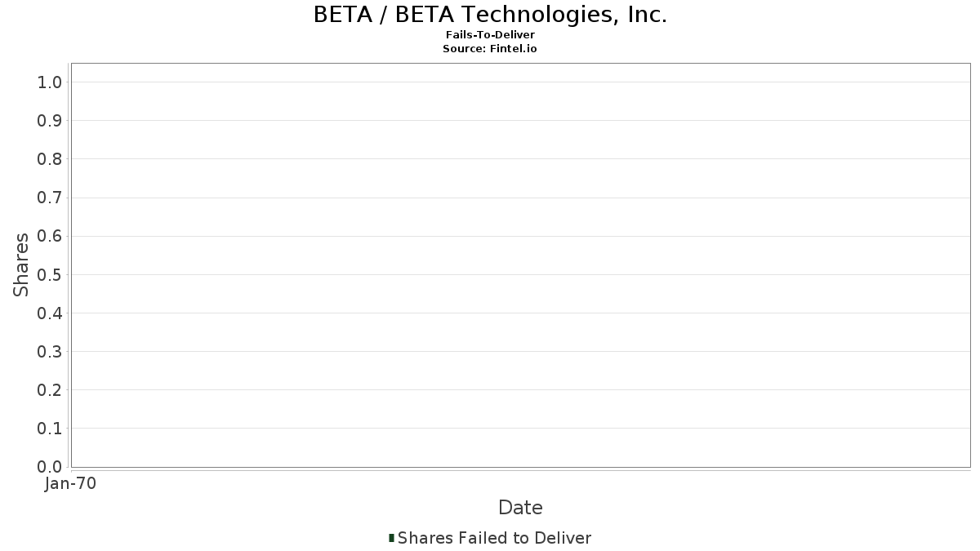Click the 0.9 y-axis tick label

(x=50, y=121)
